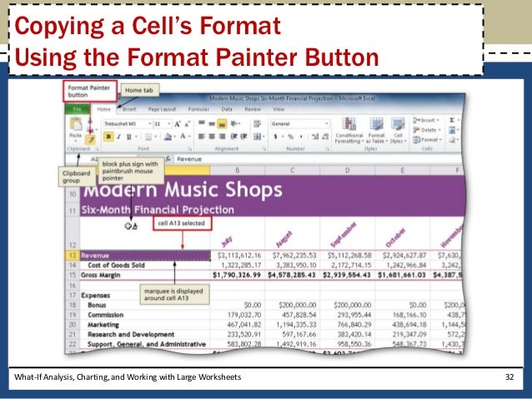Select column B header
The width and height of the screenshot is (532, 399).
pos(238,170)
